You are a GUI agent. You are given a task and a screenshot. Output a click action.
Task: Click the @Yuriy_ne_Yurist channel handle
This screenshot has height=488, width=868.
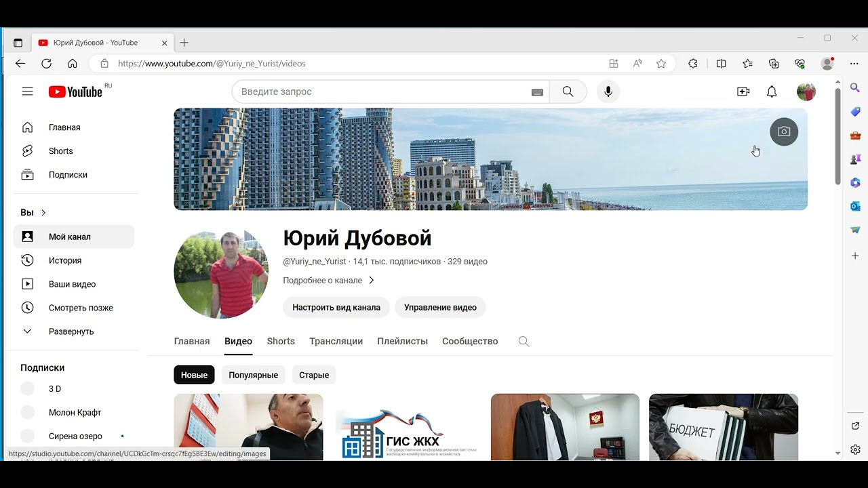tap(315, 262)
